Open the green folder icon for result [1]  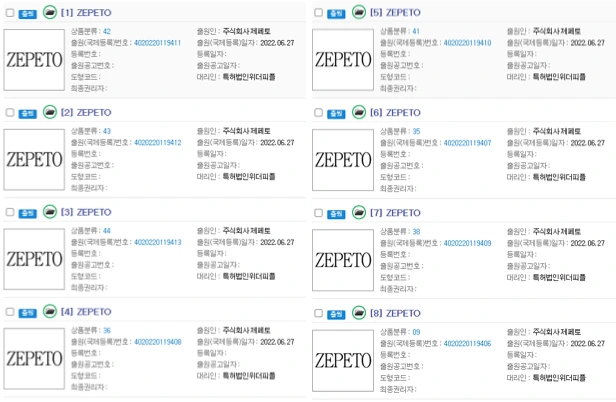pos(50,13)
